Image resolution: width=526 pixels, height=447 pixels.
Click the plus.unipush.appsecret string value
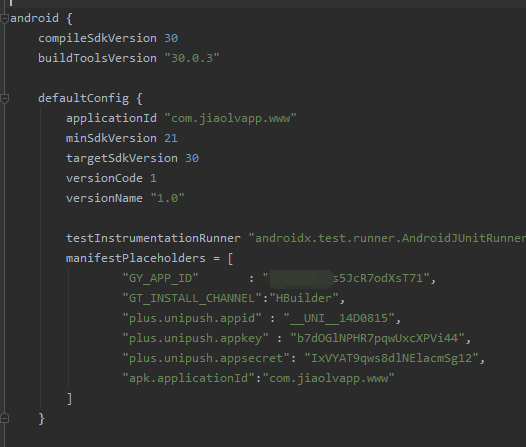point(391,358)
